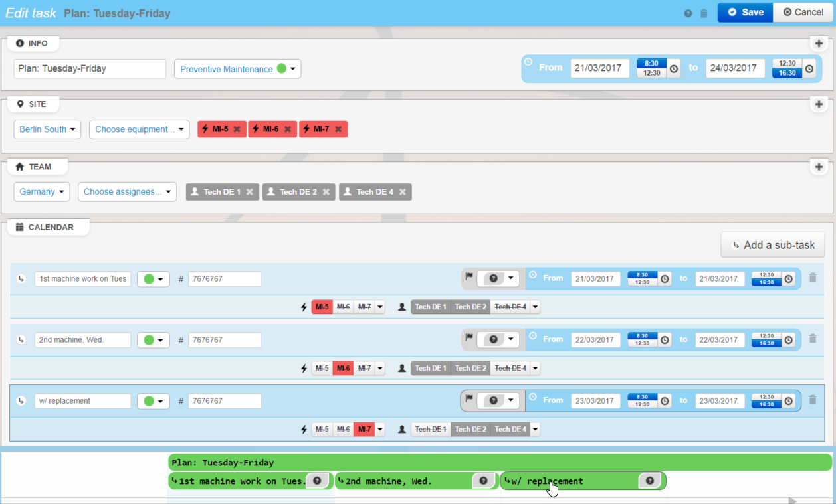This screenshot has height=504, width=836.
Task: Switch to the CALENDAR section tab
Action: pyautogui.click(x=48, y=227)
